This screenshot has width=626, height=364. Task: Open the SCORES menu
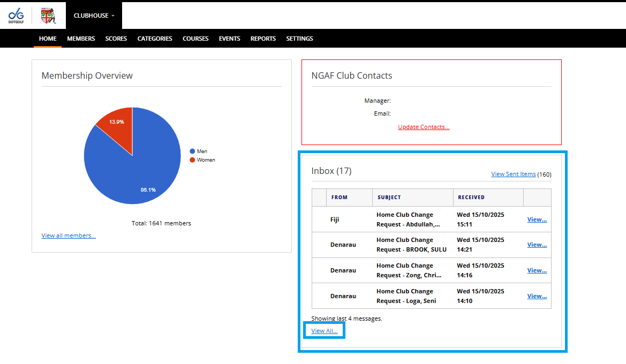tap(116, 39)
